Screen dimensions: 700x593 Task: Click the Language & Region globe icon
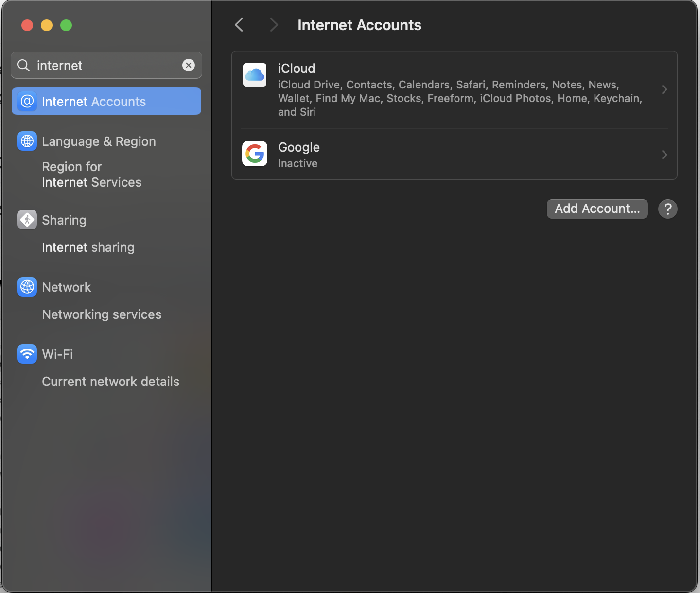(x=27, y=141)
